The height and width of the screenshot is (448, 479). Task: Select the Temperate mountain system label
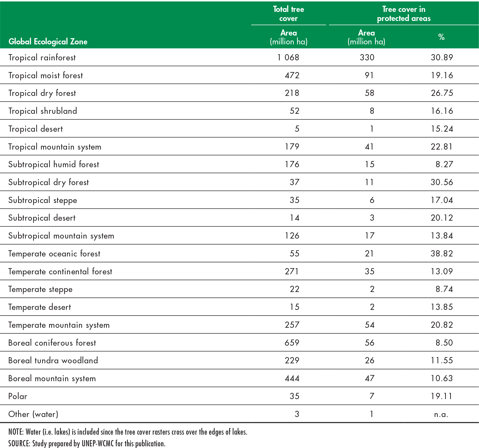[x=59, y=325]
